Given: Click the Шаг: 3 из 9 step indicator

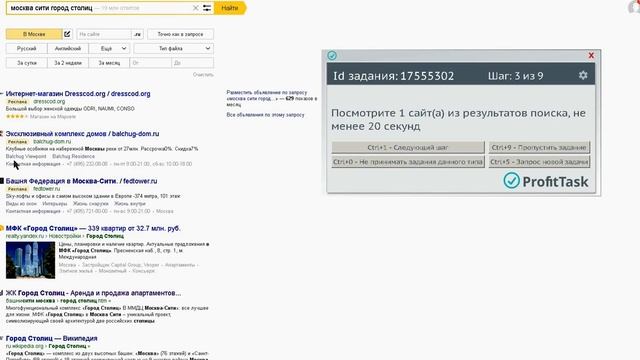Looking at the screenshot, I should pyautogui.click(x=516, y=76).
